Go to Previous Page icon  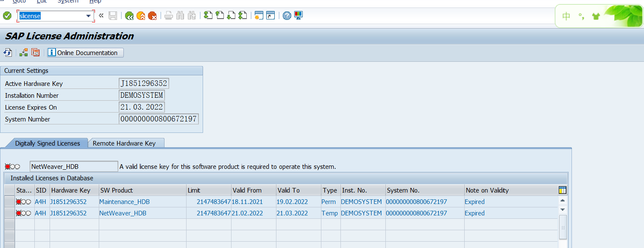[x=220, y=16]
